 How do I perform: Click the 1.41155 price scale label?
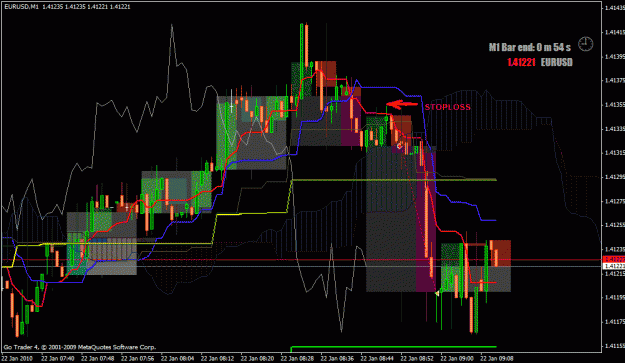[x=615, y=345]
